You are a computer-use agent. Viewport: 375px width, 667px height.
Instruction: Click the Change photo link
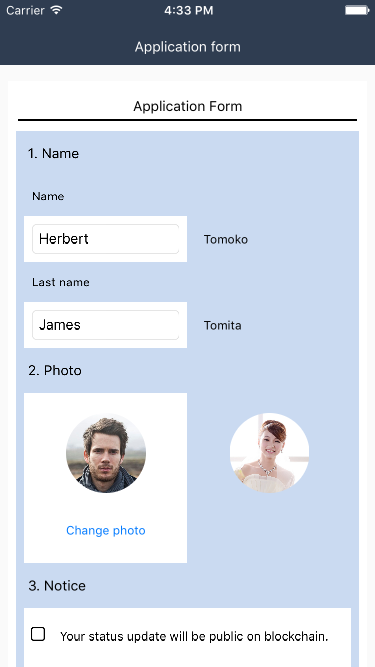pos(106,530)
